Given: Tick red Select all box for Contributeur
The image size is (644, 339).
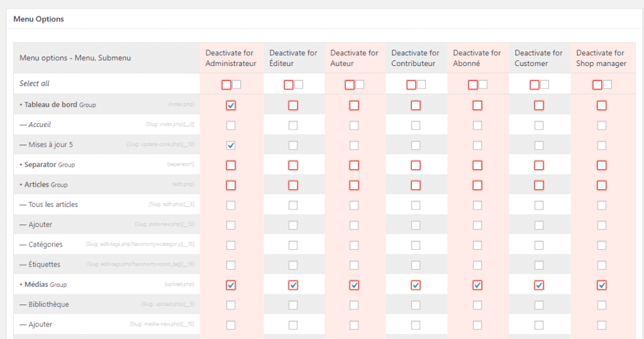Looking at the screenshot, I should point(411,85).
